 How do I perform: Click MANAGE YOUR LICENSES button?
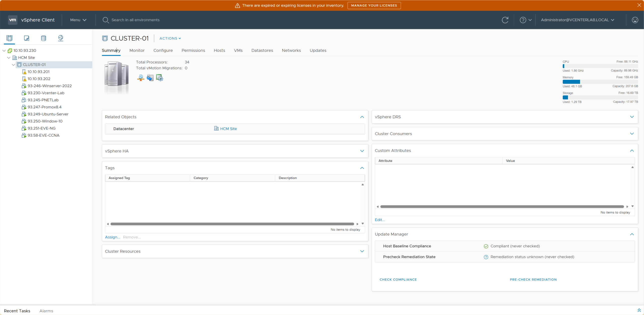pyautogui.click(x=374, y=5)
